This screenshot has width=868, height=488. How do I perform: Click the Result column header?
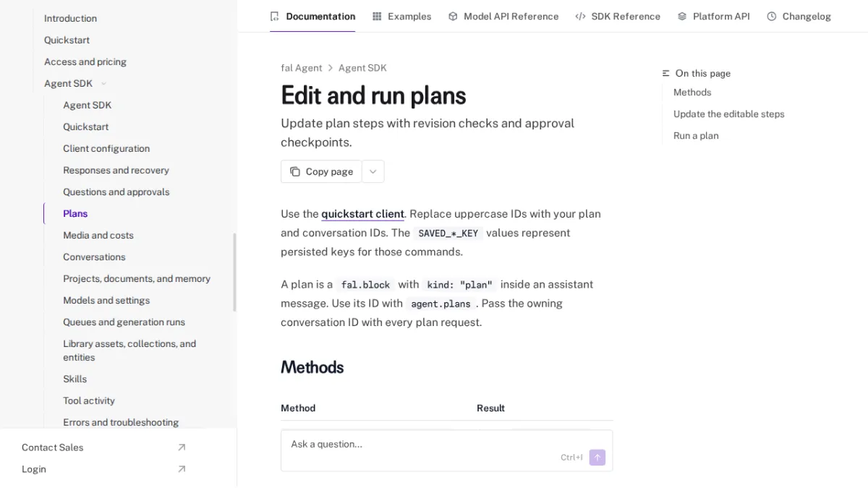490,408
